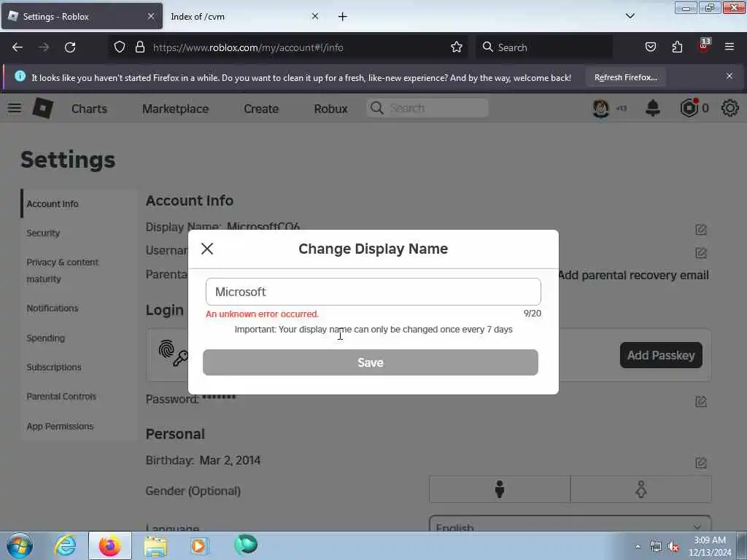
Task: Open the Charts page
Action: tap(89, 109)
